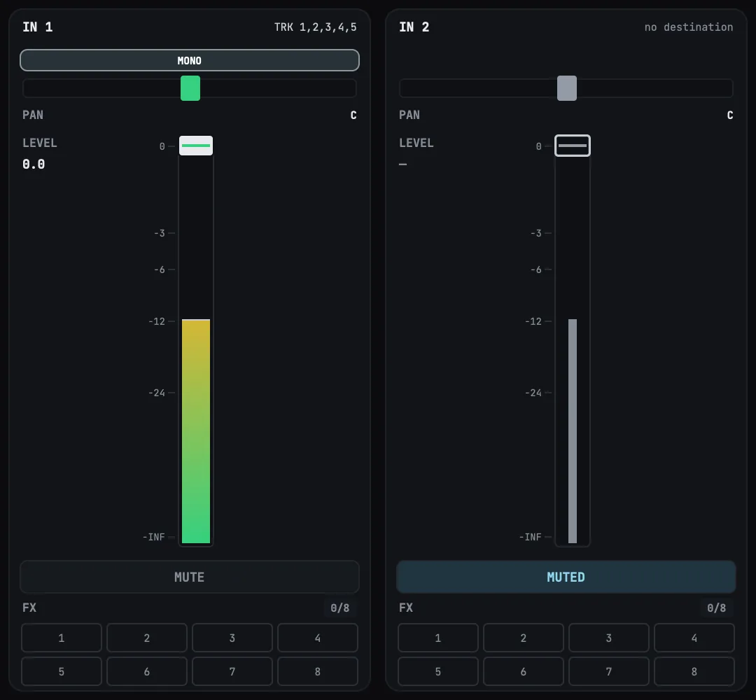Select FX slot 8 on IN 2
Screen dimensions: 756x700
[694, 671]
